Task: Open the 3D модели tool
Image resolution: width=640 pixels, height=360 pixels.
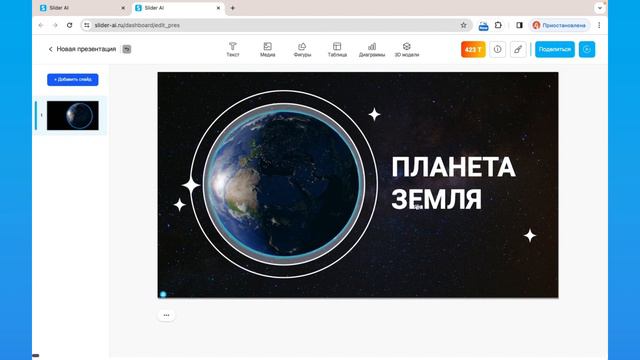Action: point(407,49)
